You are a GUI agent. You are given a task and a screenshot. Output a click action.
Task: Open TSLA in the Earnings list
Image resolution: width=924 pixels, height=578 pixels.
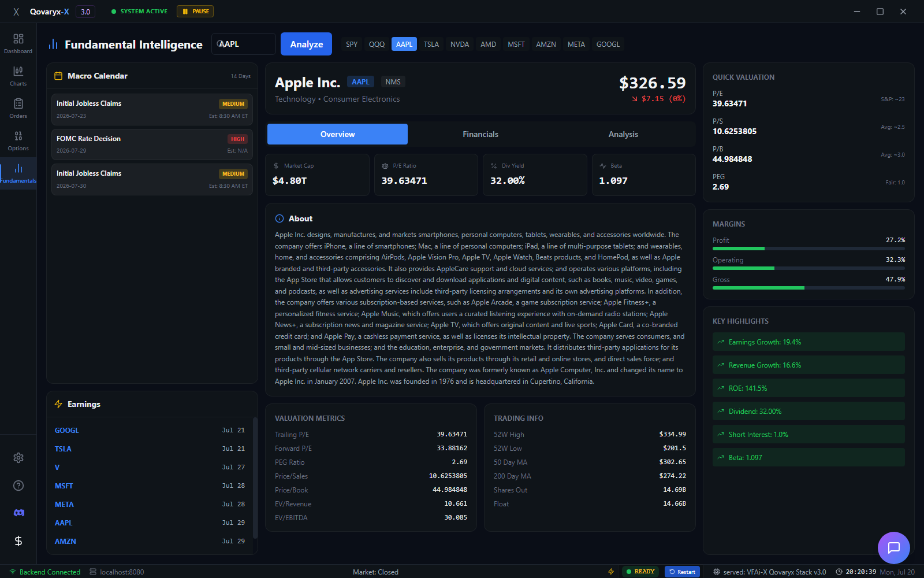point(150,449)
